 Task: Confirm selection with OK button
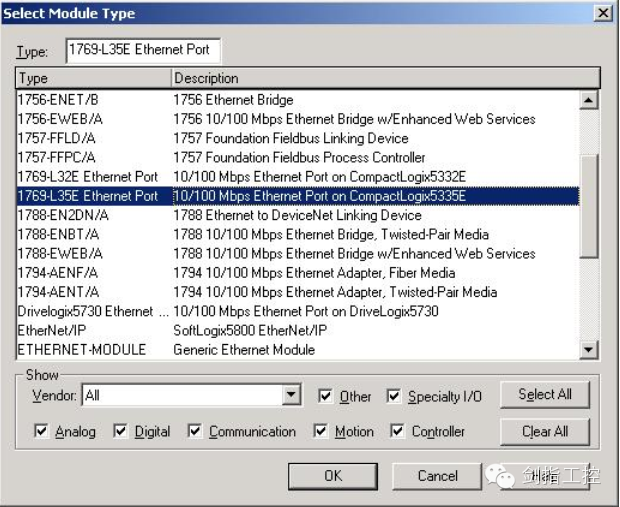pyautogui.click(x=333, y=476)
